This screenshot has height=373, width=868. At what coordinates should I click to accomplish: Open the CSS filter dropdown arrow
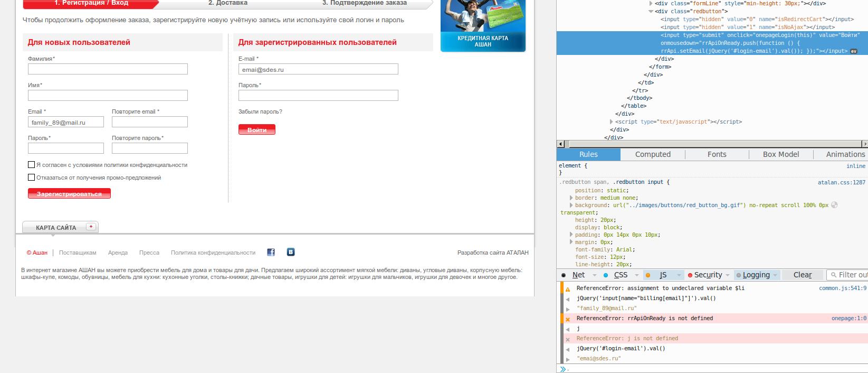click(x=637, y=275)
